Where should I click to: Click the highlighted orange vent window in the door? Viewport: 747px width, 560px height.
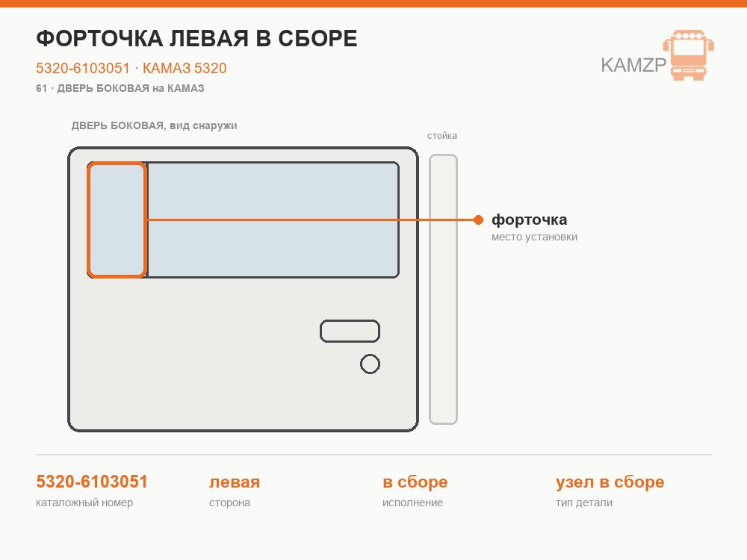[x=117, y=220]
